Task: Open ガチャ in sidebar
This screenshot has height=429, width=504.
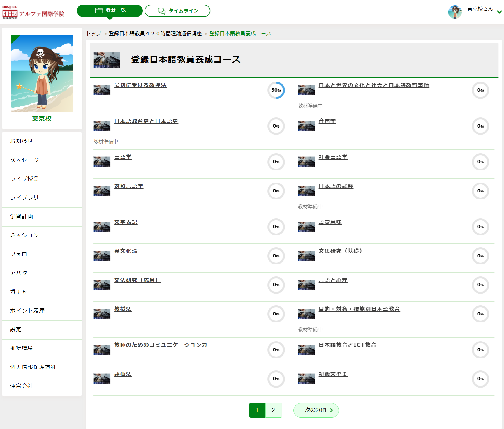Action: coord(42,292)
